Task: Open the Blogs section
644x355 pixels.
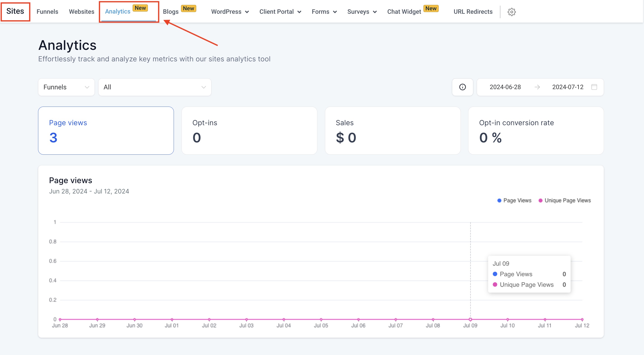Action: [171, 12]
